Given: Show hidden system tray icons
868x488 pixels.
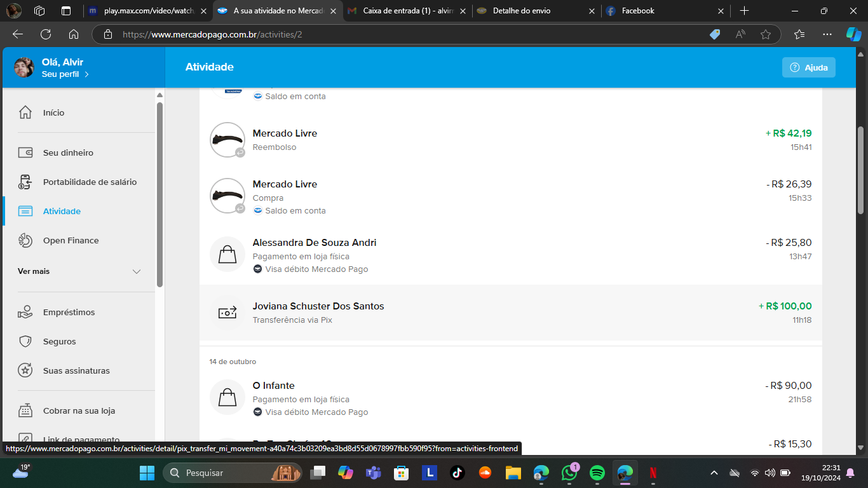Looking at the screenshot, I should [714, 473].
